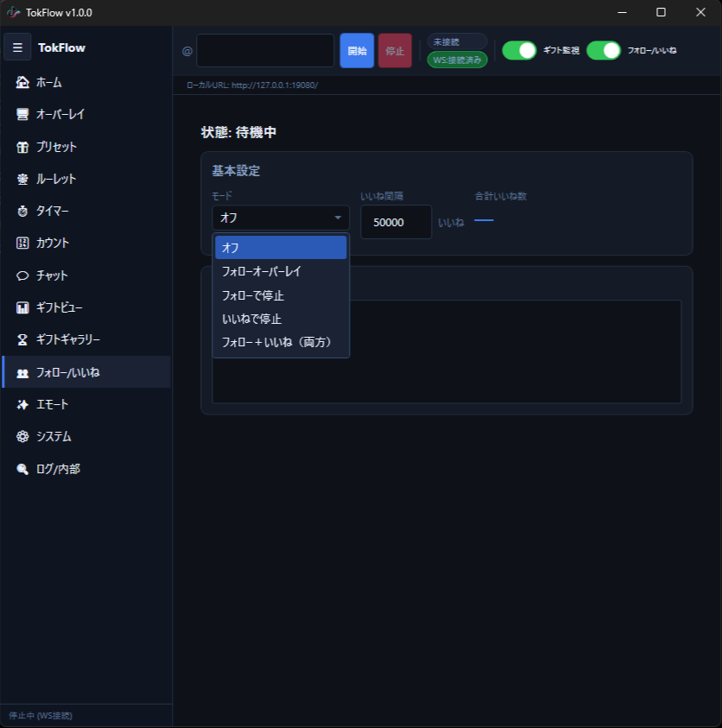The image size is (722, 728).
Task: Click the オーバーレイ sidebar icon
Action: (22, 114)
